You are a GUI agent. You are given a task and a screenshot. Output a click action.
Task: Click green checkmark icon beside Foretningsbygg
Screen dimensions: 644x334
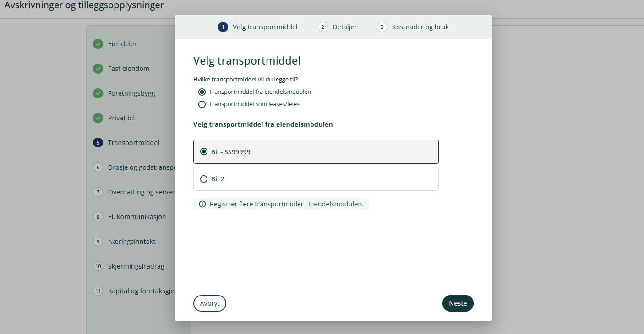point(98,93)
